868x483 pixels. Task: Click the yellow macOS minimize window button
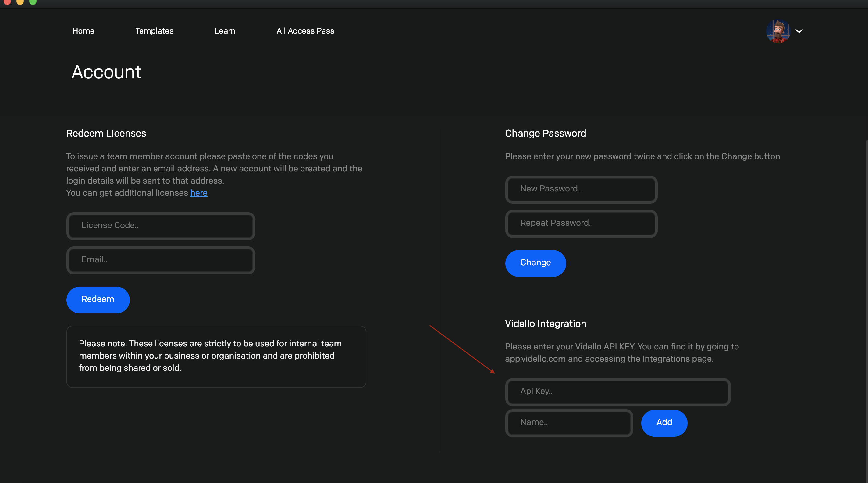20,2
